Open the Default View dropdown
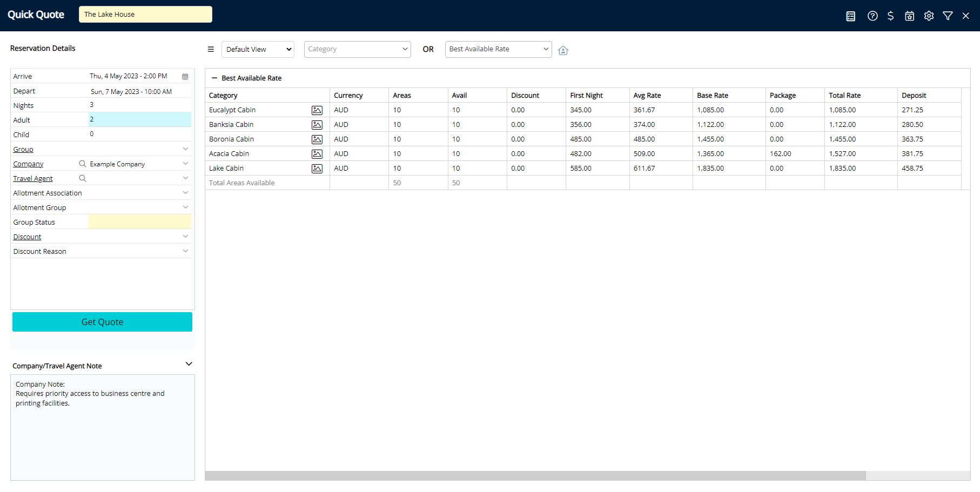This screenshot has width=980, height=492. pyautogui.click(x=258, y=49)
